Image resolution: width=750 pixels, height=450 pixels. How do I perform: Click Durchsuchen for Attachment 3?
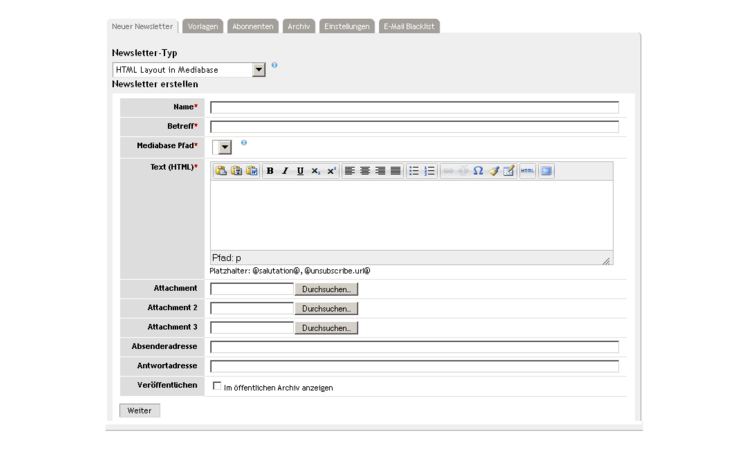326,328
